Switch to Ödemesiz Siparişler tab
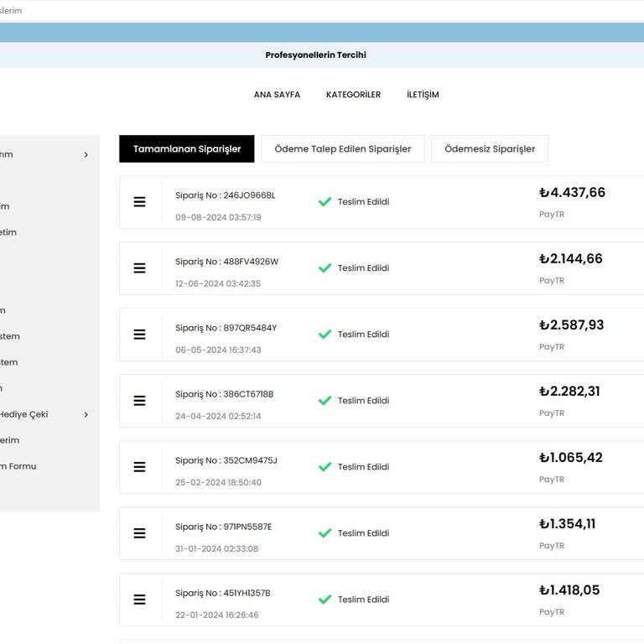The image size is (644, 644). (490, 149)
